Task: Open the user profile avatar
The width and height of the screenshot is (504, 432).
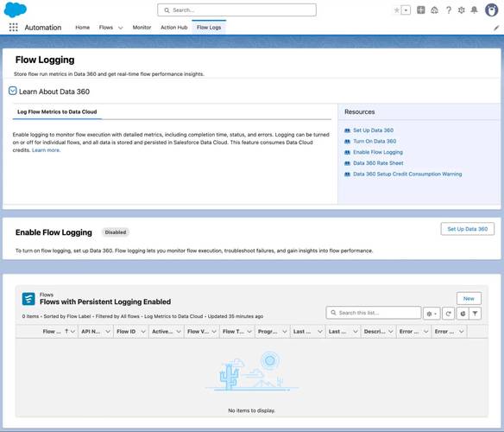Action: click(491, 10)
